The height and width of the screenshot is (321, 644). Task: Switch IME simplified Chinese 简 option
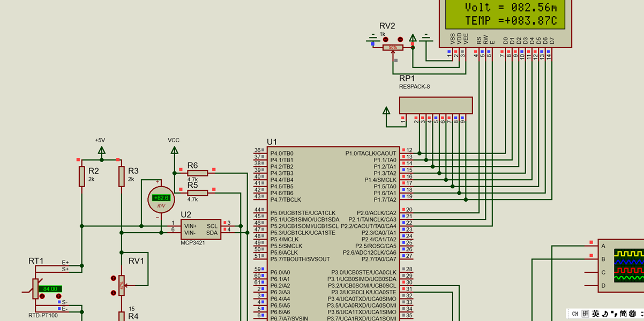pos(624,314)
